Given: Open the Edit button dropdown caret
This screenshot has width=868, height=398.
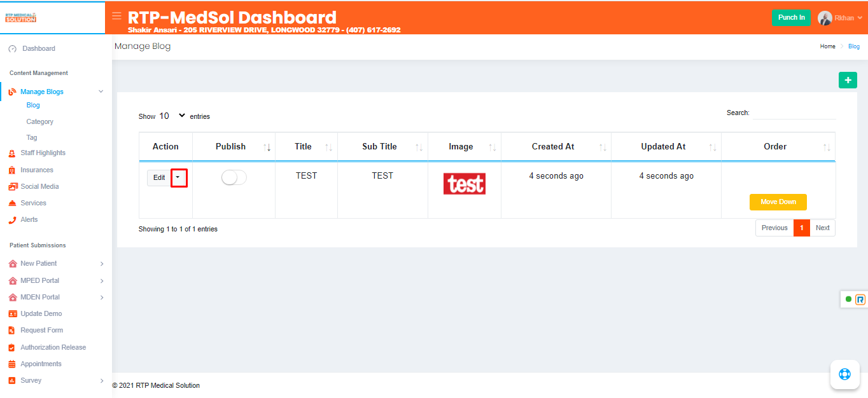Looking at the screenshot, I should 178,177.
